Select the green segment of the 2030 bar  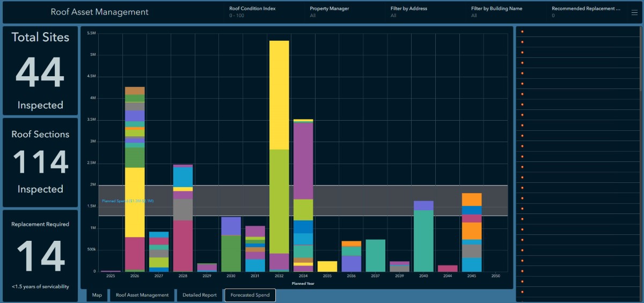(x=231, y=253)
